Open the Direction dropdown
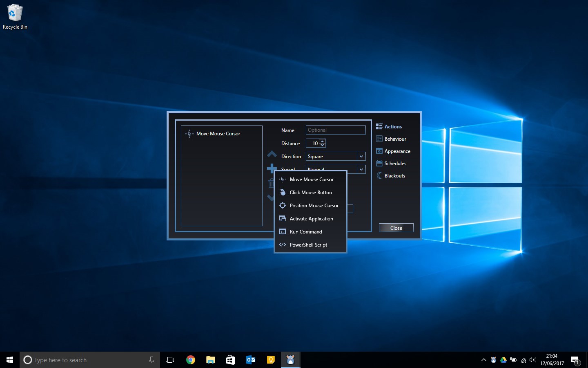Viewport: 588px width, 368px height. 361,156
